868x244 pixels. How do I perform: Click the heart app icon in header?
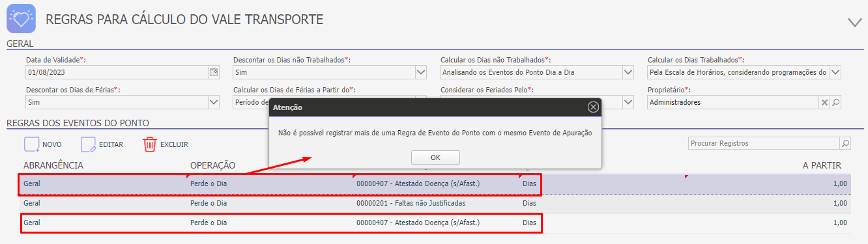pyautogui.click(x=21, y=18)
